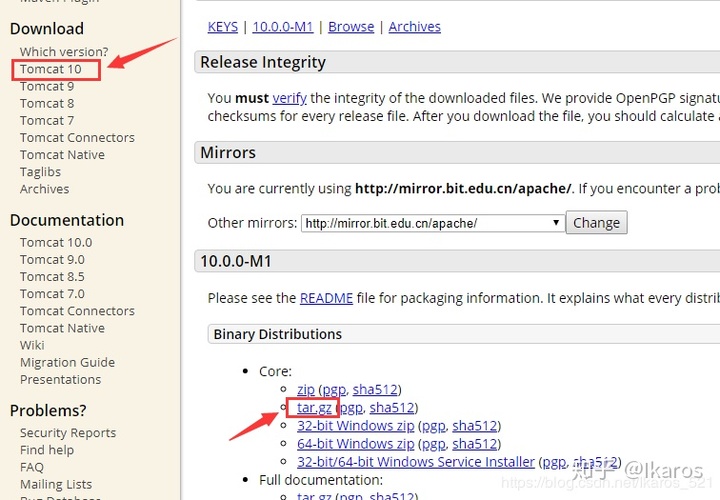Screen dimensions: 720x500
Task: Open the README link
Action: coord(326,298)
